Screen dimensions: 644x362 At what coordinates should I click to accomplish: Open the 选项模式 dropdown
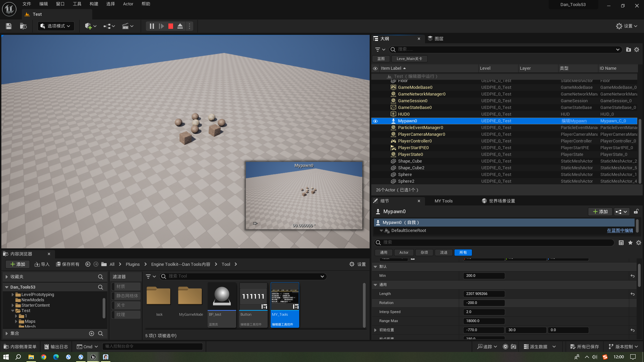(56, 26)
